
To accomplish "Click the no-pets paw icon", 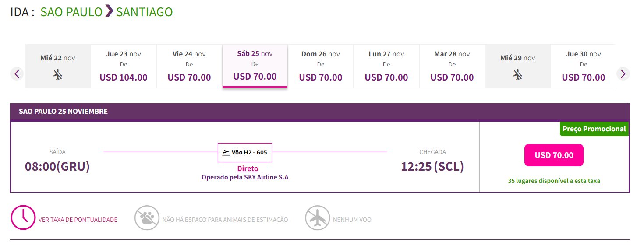I will tap(147, 217).
